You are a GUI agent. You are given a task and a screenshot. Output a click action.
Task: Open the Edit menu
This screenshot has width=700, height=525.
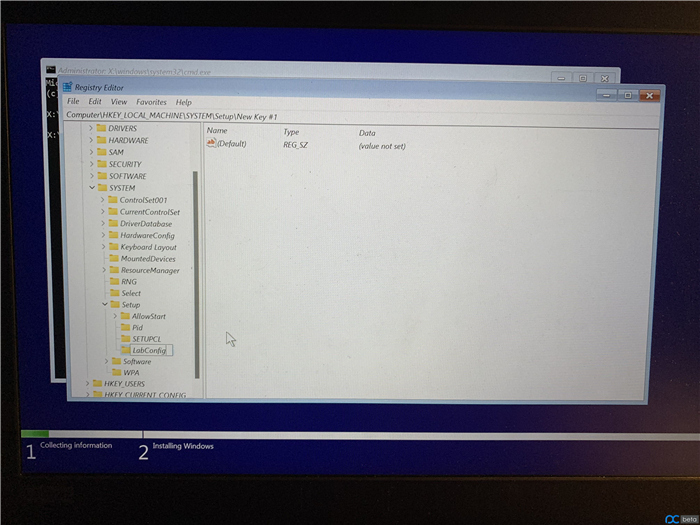tap(95, 102)
